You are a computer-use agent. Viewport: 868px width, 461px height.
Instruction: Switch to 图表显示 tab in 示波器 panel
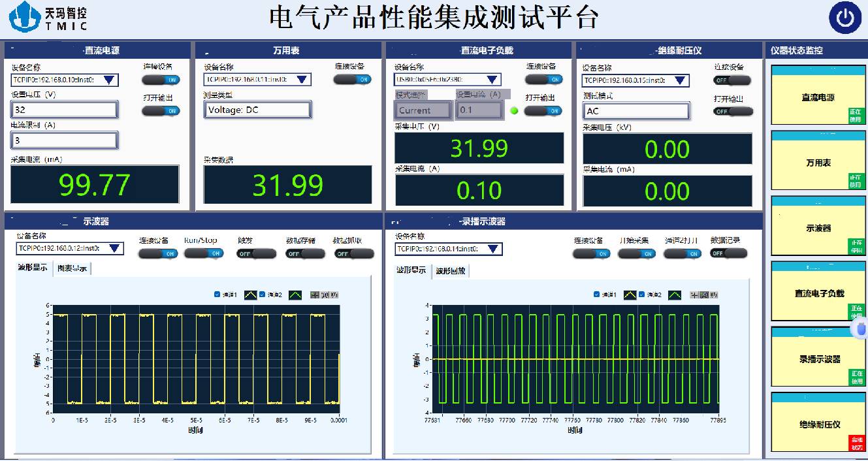click(72, 268)
